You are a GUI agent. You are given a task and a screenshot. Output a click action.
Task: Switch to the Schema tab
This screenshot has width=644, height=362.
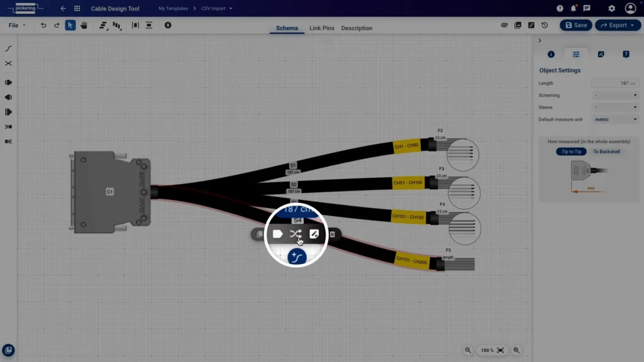pos(287,28)
